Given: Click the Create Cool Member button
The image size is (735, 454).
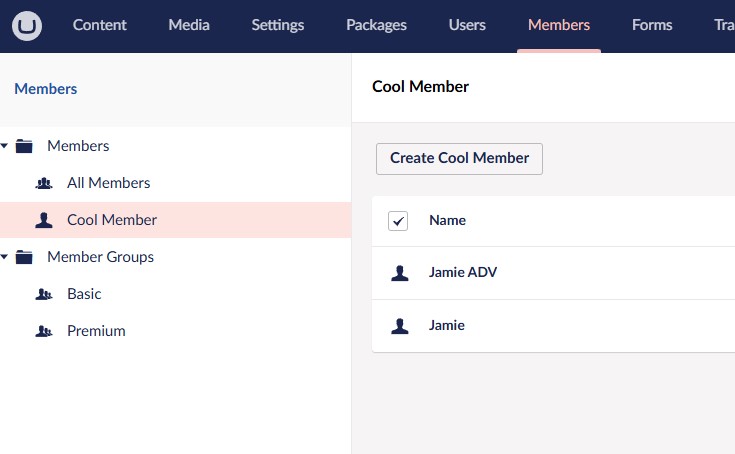Looking at the screenshot, I should tap(459, 159).
